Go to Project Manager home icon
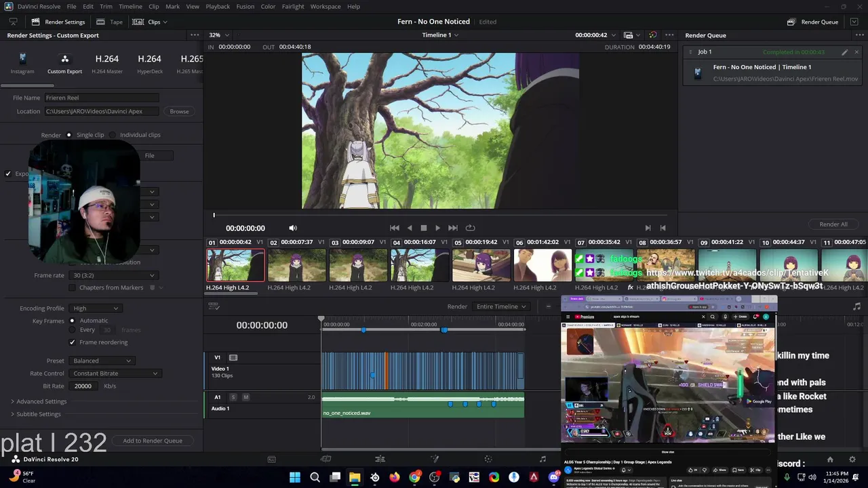Screen dimensions: 868x488 [x=831, y=459]
